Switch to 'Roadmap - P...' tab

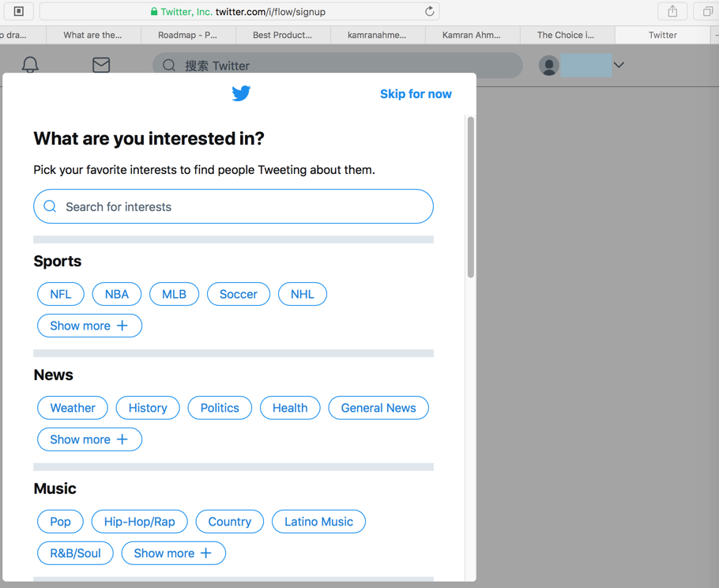coord(188,35)
